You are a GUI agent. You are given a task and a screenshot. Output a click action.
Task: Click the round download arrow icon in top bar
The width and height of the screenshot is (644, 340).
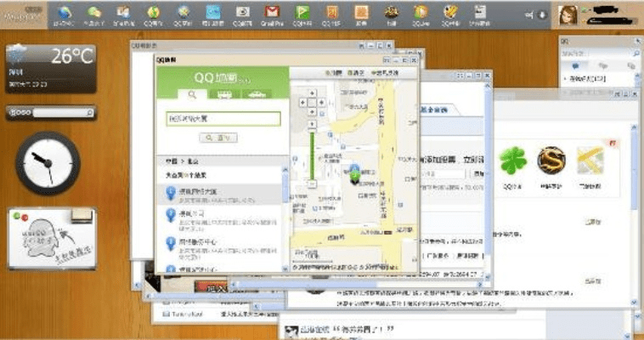pyautogui.click(x=542, y=15)
